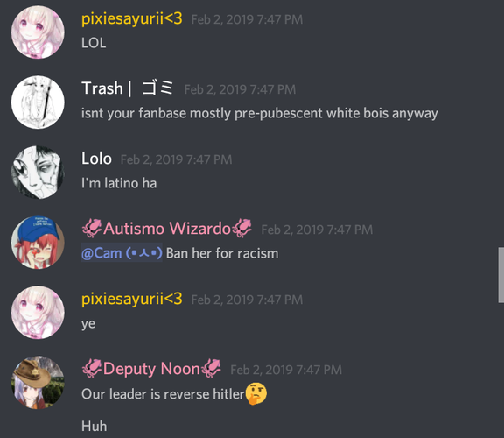Click the pixiesayurii<3 name above the LOL message
The image size is (504, 438).
(x=132, y=18)
